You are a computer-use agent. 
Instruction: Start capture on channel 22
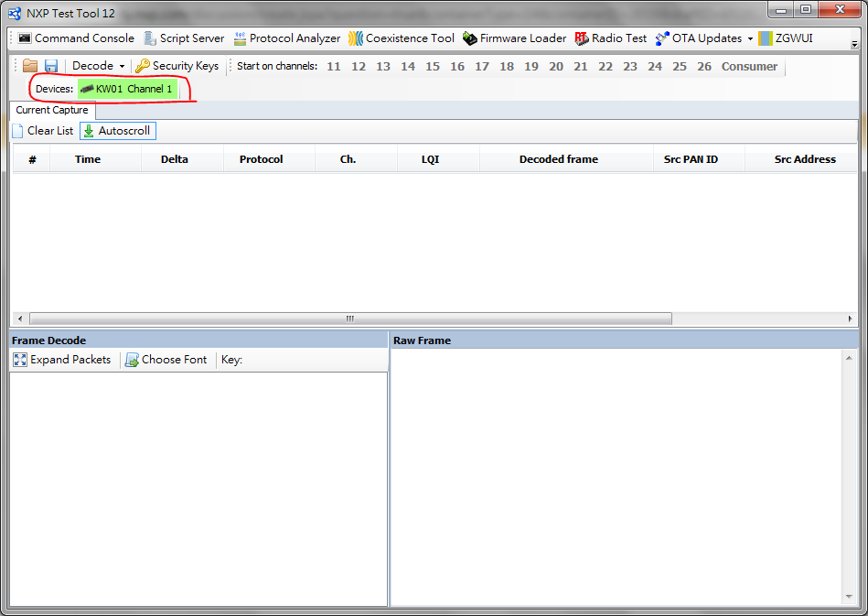click(605, 67)
